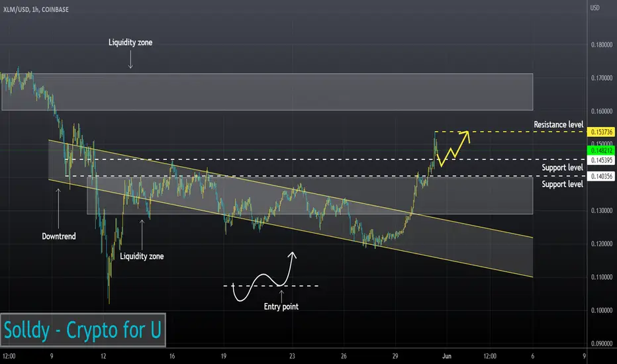Click the 0.130000 price axis value
The height and width of the screenshot is (364, 617).
coord(602,210)
